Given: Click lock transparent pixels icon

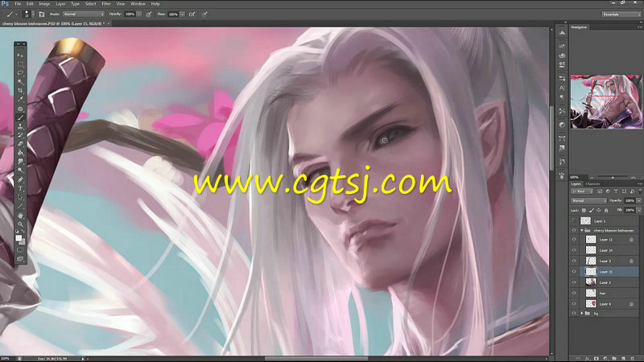Looking at the screenshot, I should click(x=584, y=210).
